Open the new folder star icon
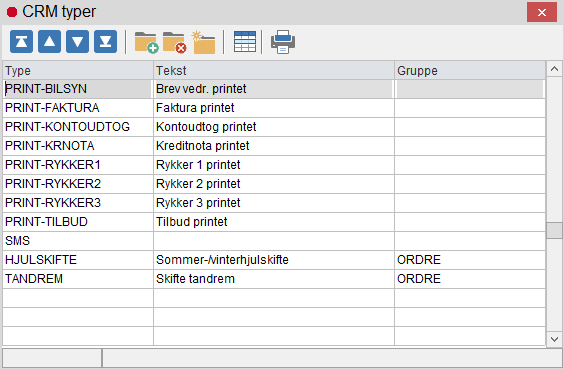The height and width of the screenshot is (369, 564). [203, 42]
